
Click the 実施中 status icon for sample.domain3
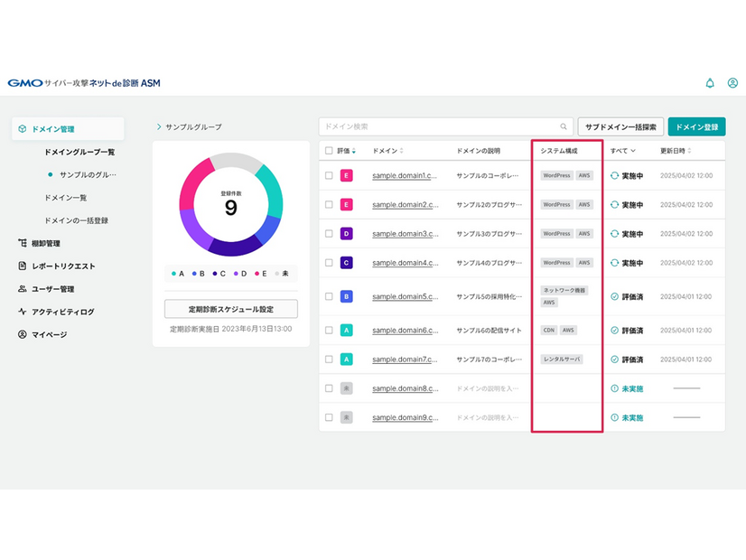coord(614,234)
